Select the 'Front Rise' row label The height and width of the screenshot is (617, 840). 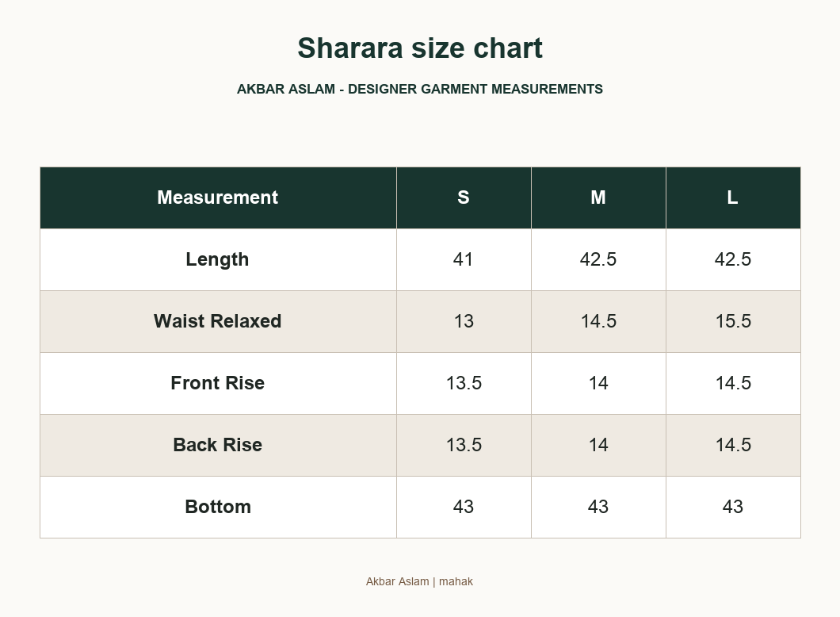coord(217,383)
